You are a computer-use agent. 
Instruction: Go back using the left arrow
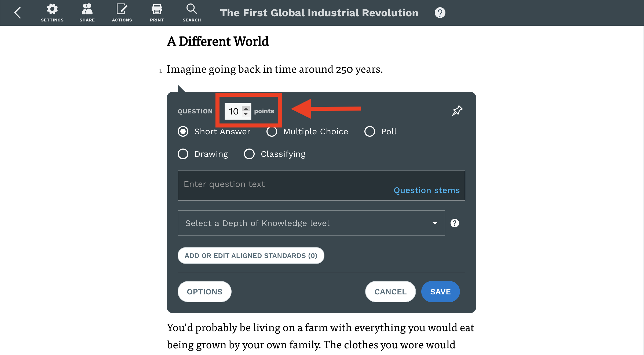(x=18, y=13)
